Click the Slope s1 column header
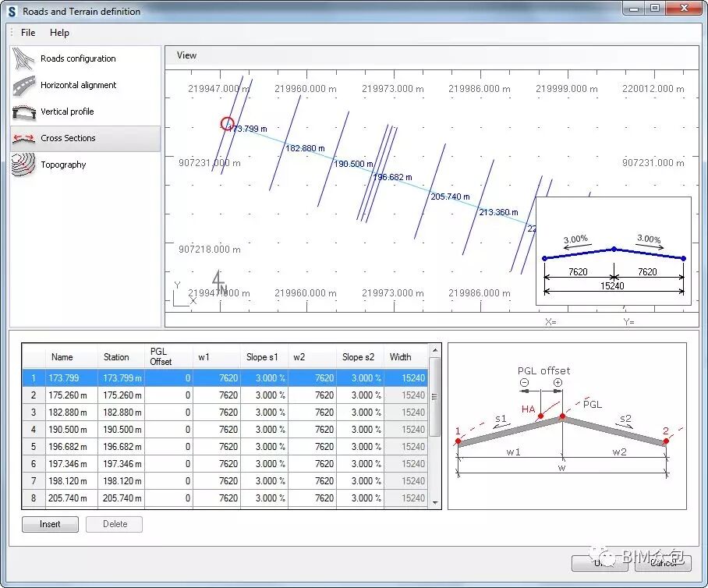 point(264,357)
